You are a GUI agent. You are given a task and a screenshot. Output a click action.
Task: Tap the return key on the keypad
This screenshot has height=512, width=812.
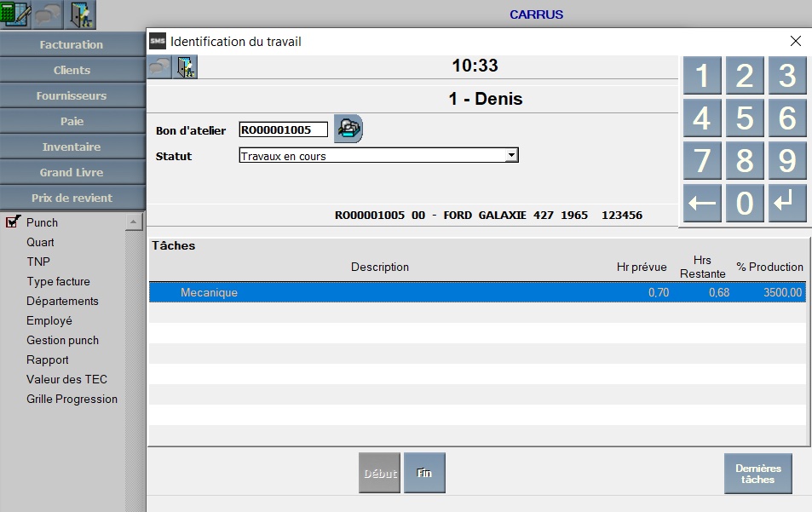[787, 203]
